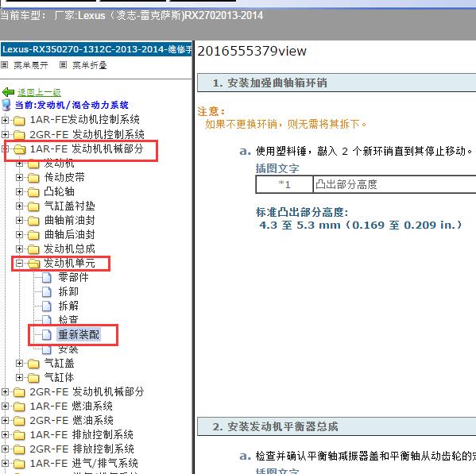The width and height of the screenshot is (476, 474).
Task: Collapse the 发动机单元 folder
Action: pos(19,264)
